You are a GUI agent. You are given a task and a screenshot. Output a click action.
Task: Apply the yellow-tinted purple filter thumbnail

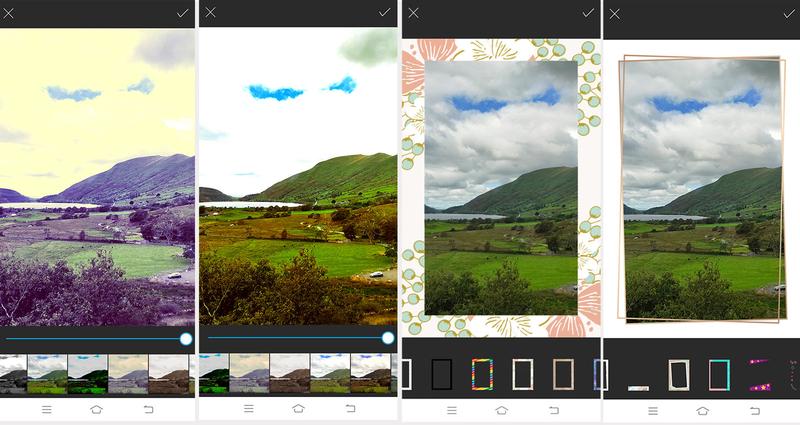128,374
